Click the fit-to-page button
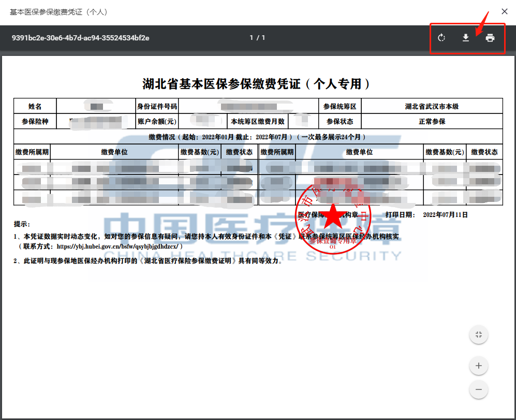 479,335
